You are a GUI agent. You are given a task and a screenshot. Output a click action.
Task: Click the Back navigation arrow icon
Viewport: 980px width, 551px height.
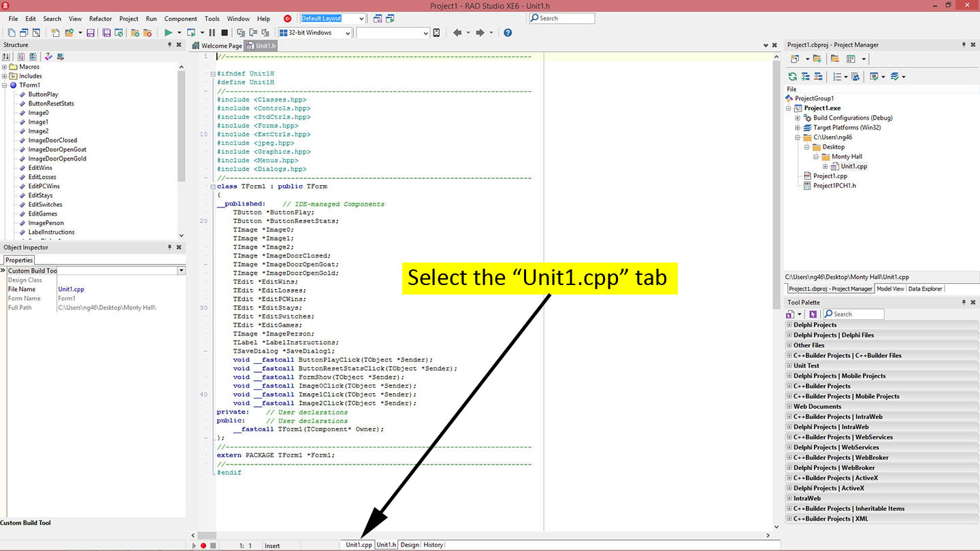pyautogui.click(x=457, y=33)
